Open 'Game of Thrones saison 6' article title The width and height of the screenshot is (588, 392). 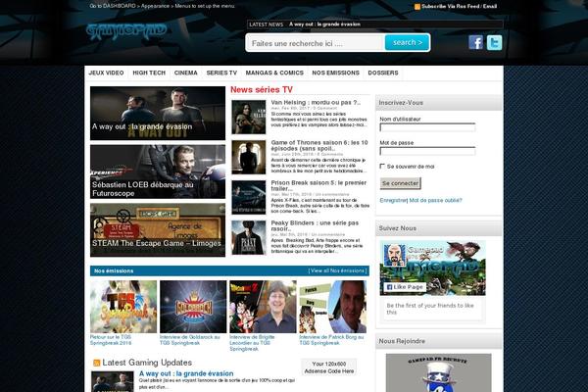point(319,146)
